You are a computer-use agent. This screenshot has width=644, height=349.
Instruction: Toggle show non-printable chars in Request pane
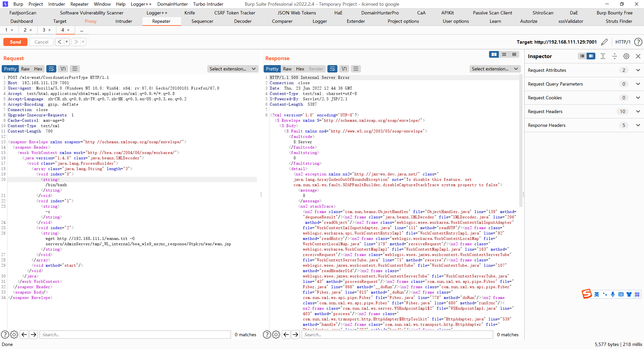click(63, 69)
